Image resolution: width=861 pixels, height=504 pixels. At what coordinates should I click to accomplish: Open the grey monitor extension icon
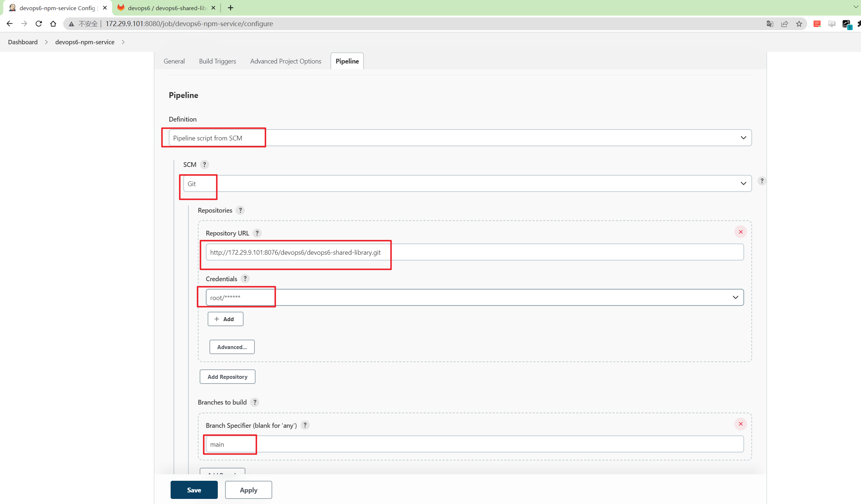(832, 24)
